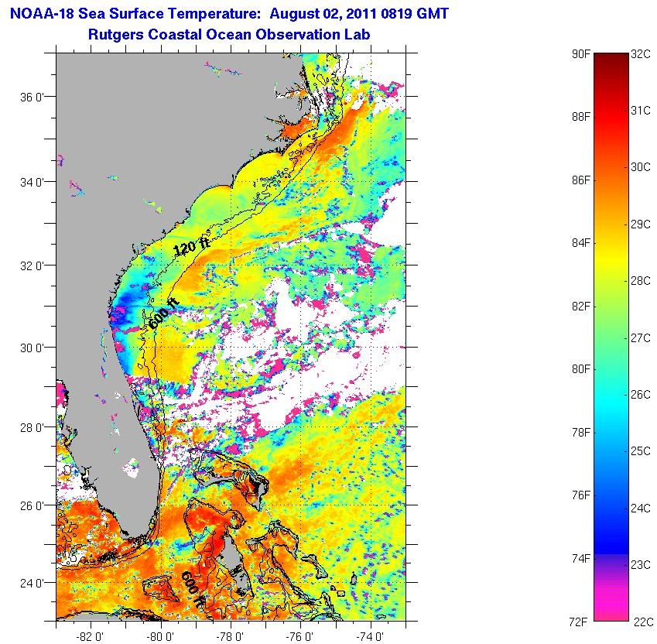Image resolution: width=657 pixels, height=644 pixels.
Task: Click the 78F colorbar label
Action: (580, 433)
